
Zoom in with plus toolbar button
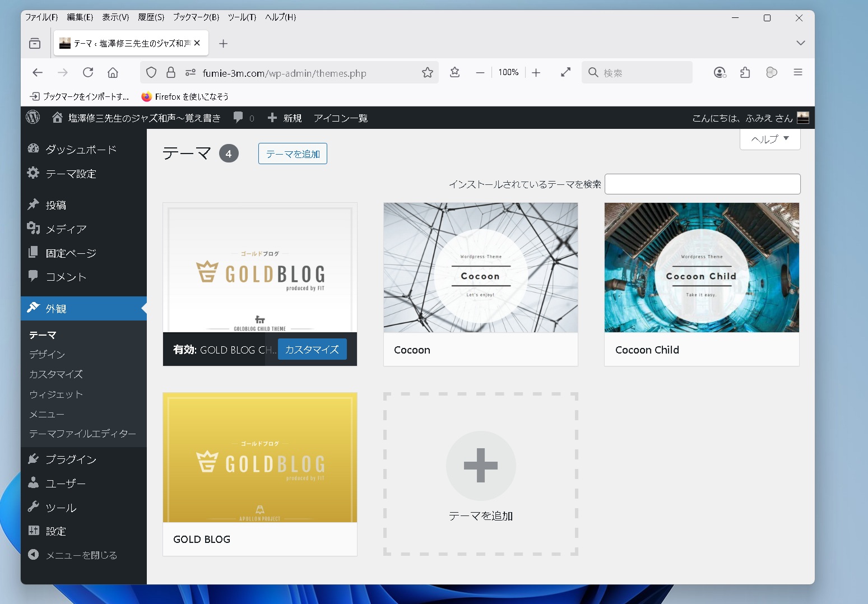tap(536, 72)
